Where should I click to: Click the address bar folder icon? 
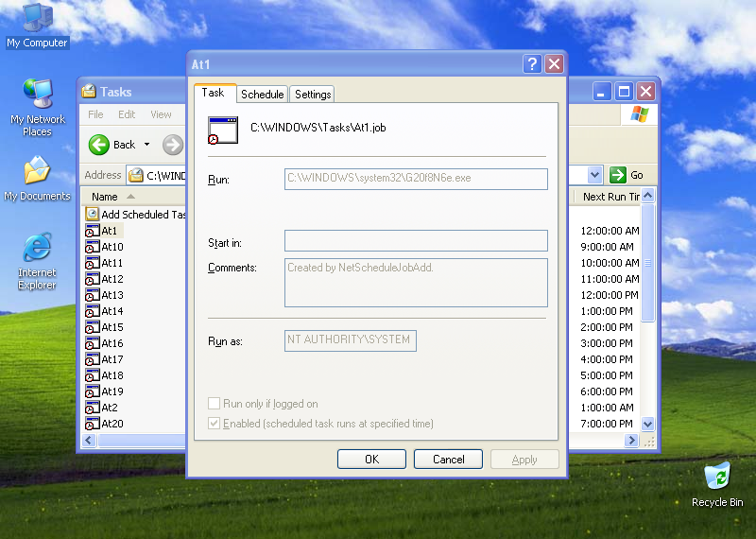(136, 175)
